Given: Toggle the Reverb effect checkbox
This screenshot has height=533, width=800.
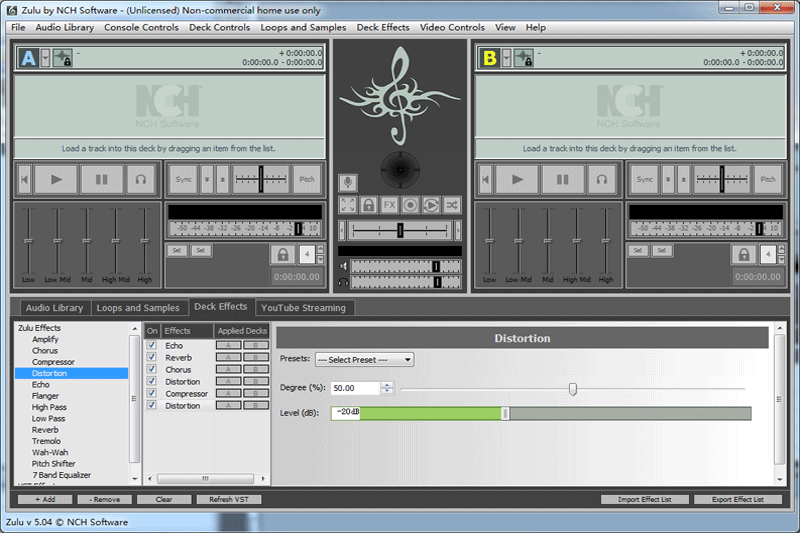Looking at the screenshot, I should (x=152, y=357).
